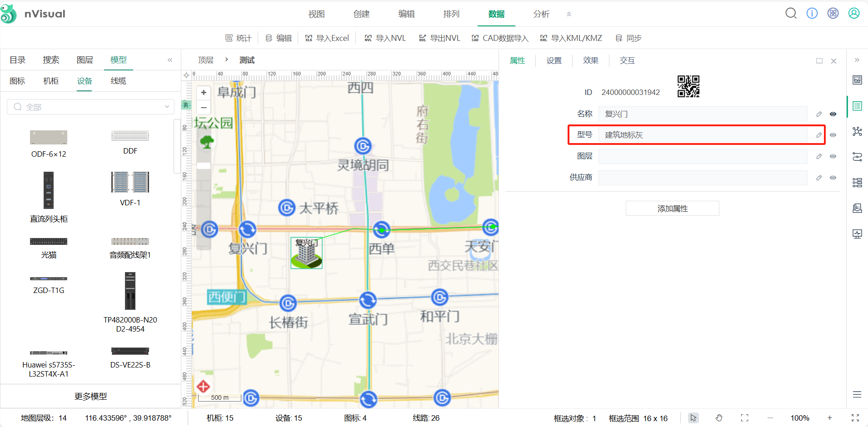The height and width of the screenshot is (427, 868).
Task: Click the red compass icon on map
Action: (203, 387)
